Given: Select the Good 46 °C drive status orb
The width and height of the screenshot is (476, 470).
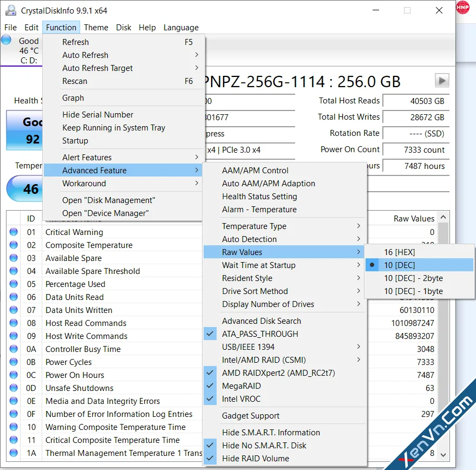Looking at the screenshot, I should [6, 40].
